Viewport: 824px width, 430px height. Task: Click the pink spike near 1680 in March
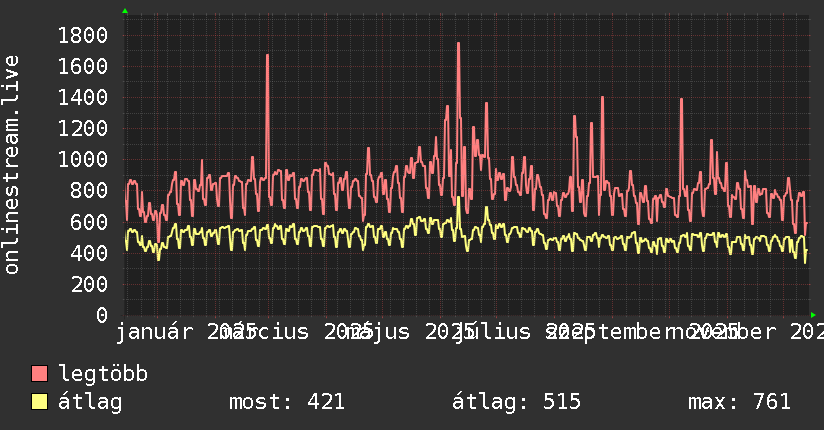click(x=267, y=56)
